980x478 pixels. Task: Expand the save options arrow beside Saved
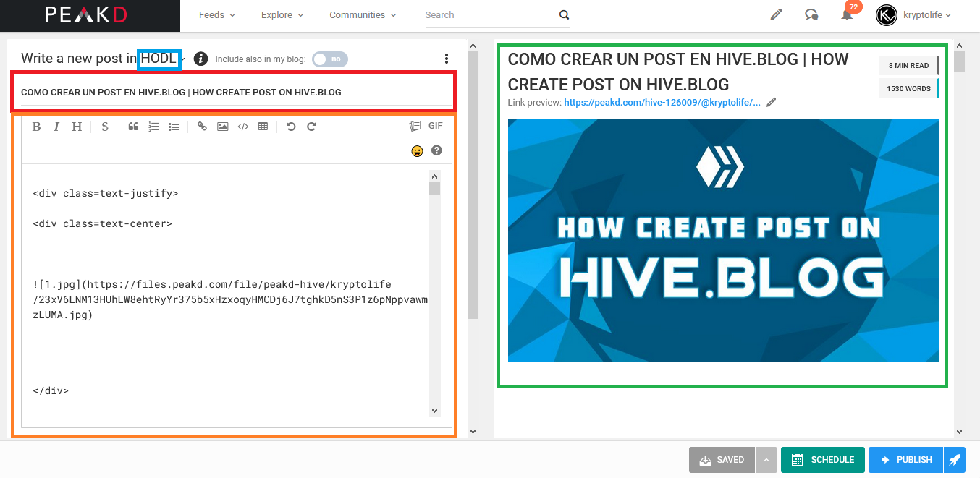point(766,460)
